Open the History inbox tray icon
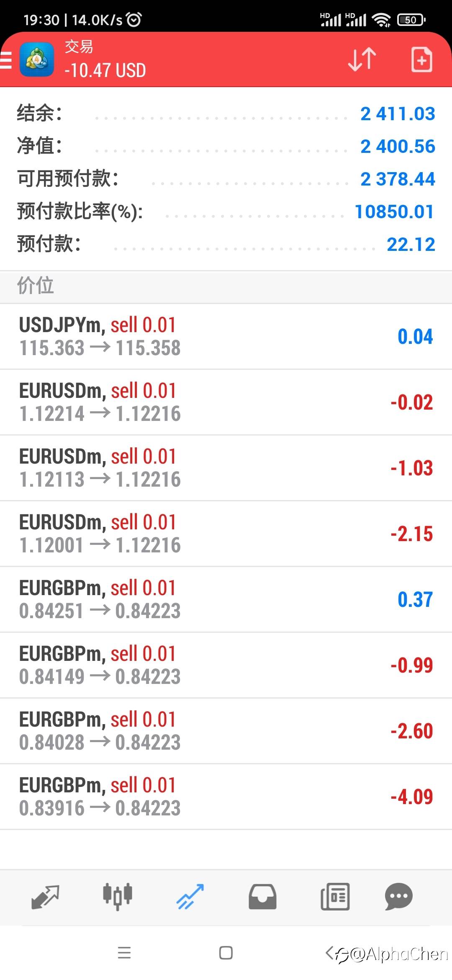Image resolution: width=452 pixels, height=980 pixels. pyautogui.click(x=262, y=897)
